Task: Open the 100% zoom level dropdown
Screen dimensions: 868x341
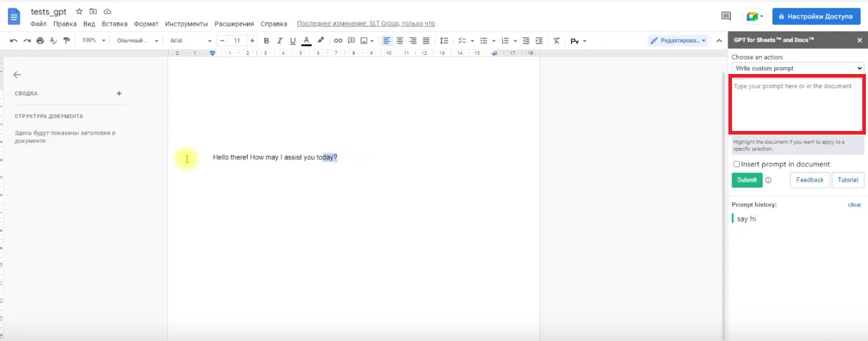Action: [93, 41]
